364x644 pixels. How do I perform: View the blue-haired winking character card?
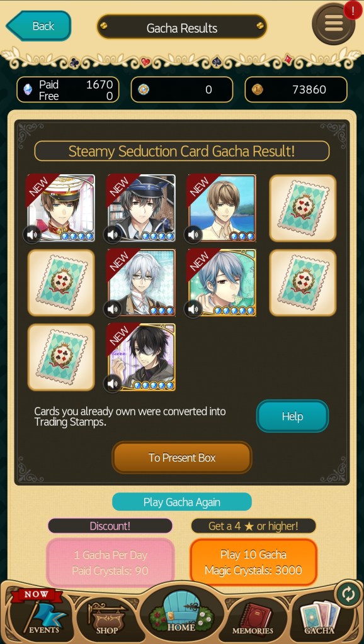pos(222,283)
